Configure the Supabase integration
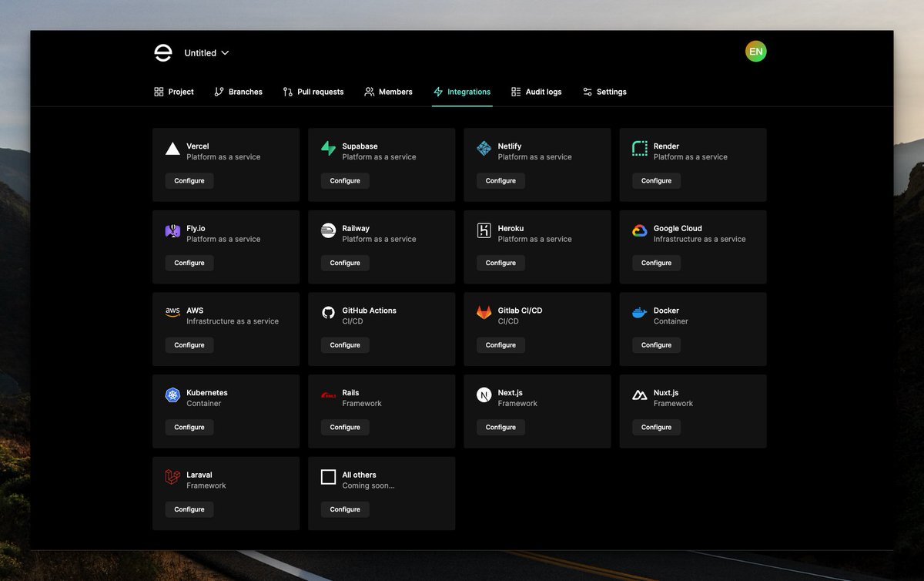Image resolution: width=924 pixels, height=581 pixels. coord(345,181)
